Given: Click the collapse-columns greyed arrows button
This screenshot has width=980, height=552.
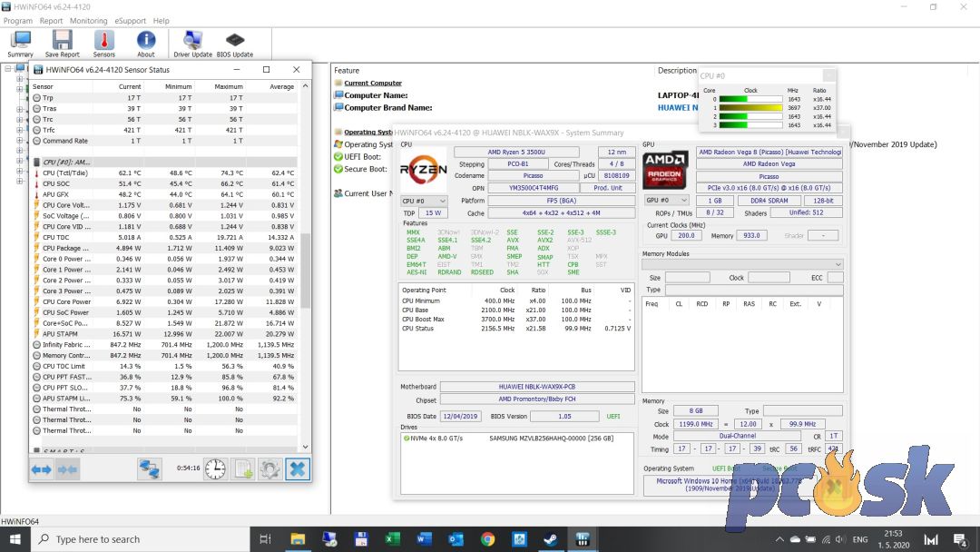Looking at the screenshot, I should (67, 468).
